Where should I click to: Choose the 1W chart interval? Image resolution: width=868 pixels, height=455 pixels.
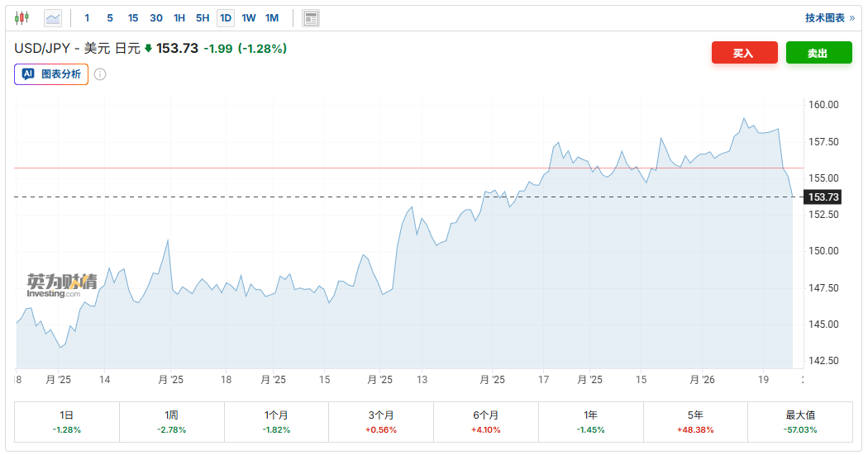249,17
